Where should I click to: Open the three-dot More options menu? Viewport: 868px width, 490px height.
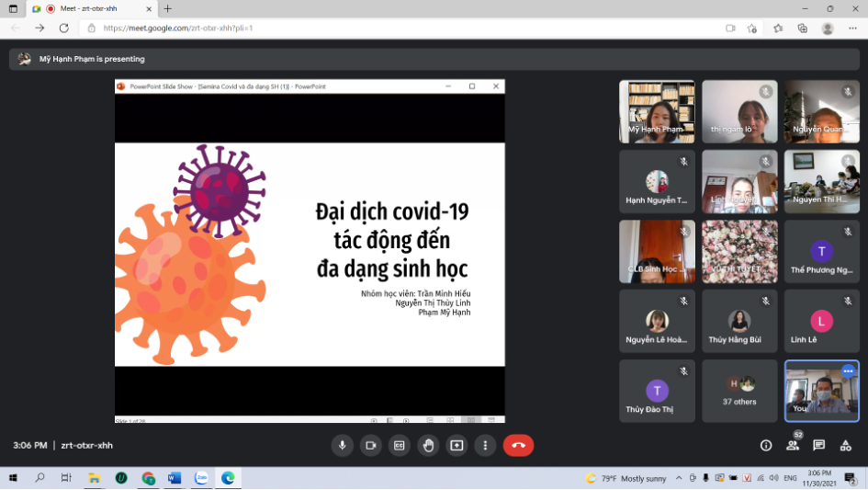click(x=485, y=445)
